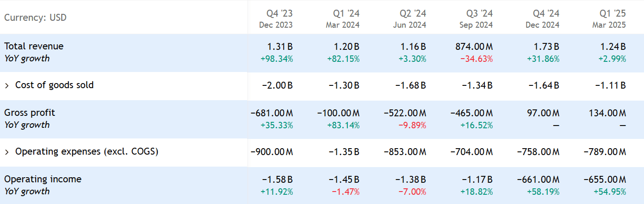Click Q4 '24 gross profit 97.00 M

tap(544, 113)
